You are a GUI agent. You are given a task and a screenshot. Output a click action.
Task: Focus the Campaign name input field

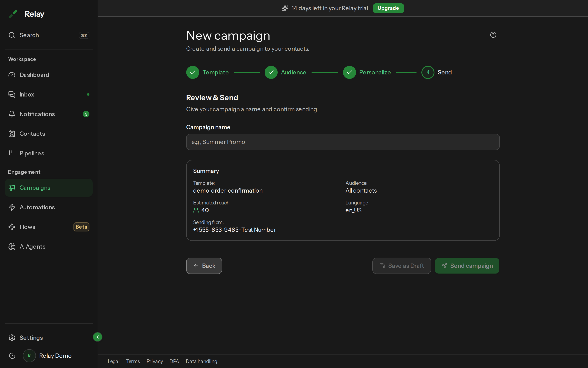(x=343, y=142)
